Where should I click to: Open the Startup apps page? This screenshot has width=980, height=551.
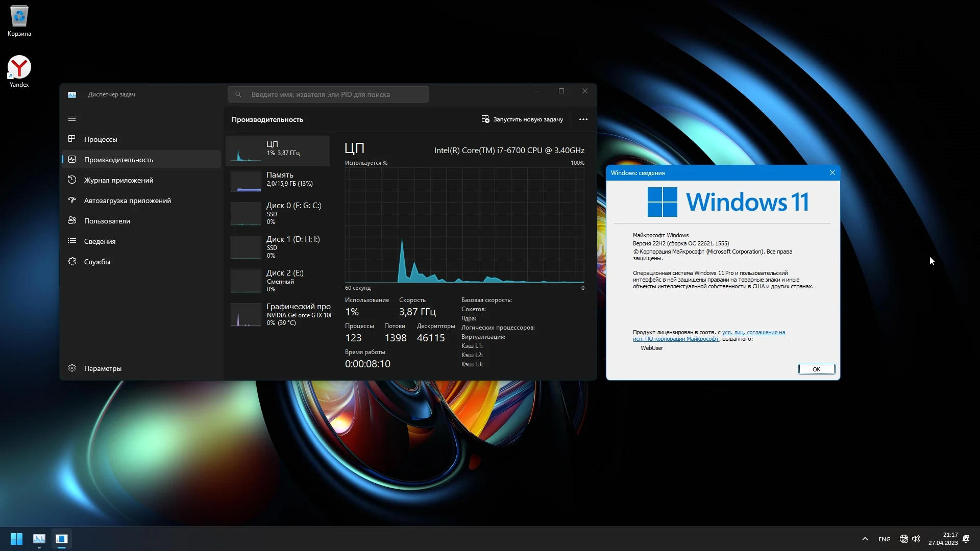pyautogui.click(x=127, y=201)
